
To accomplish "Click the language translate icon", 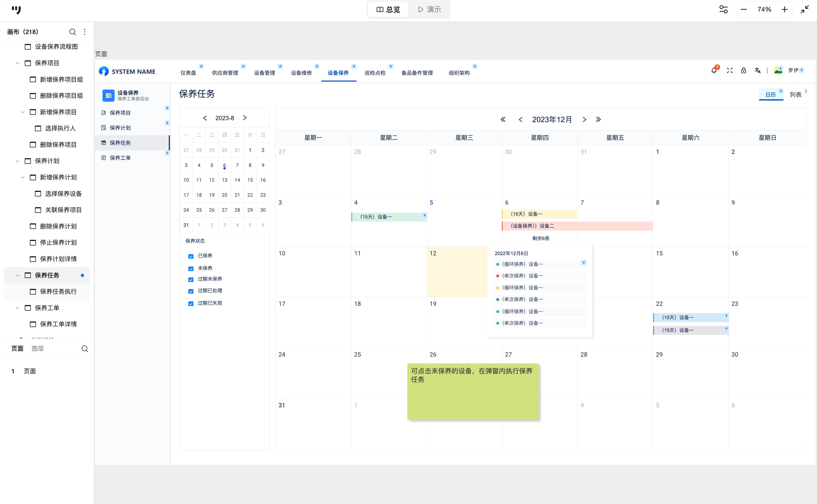I will (758, 70).
